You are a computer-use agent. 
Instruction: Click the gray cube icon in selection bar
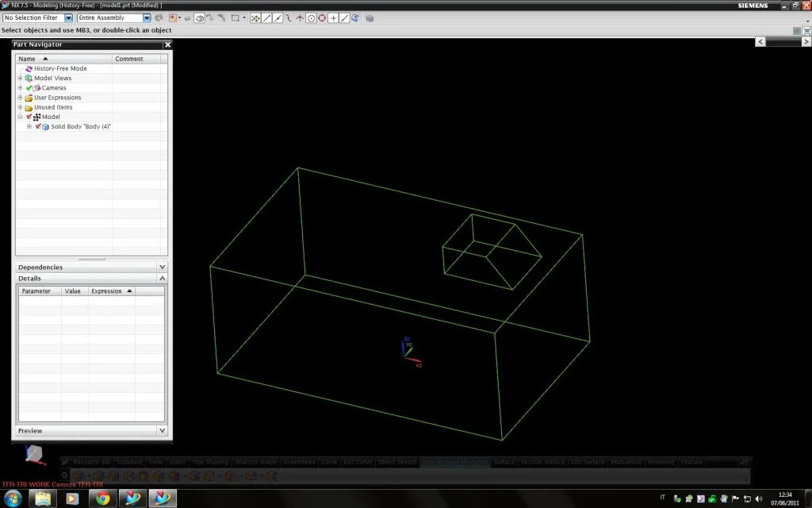[370, 17]
